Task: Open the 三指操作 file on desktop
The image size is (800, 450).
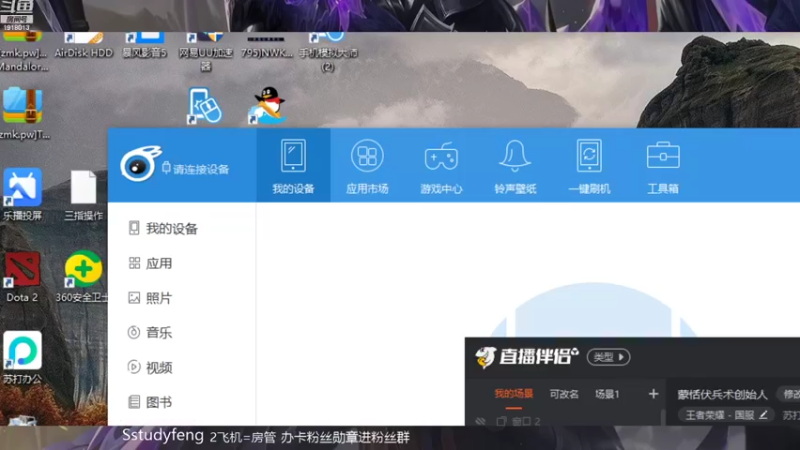Action: (x=84, y=195)
